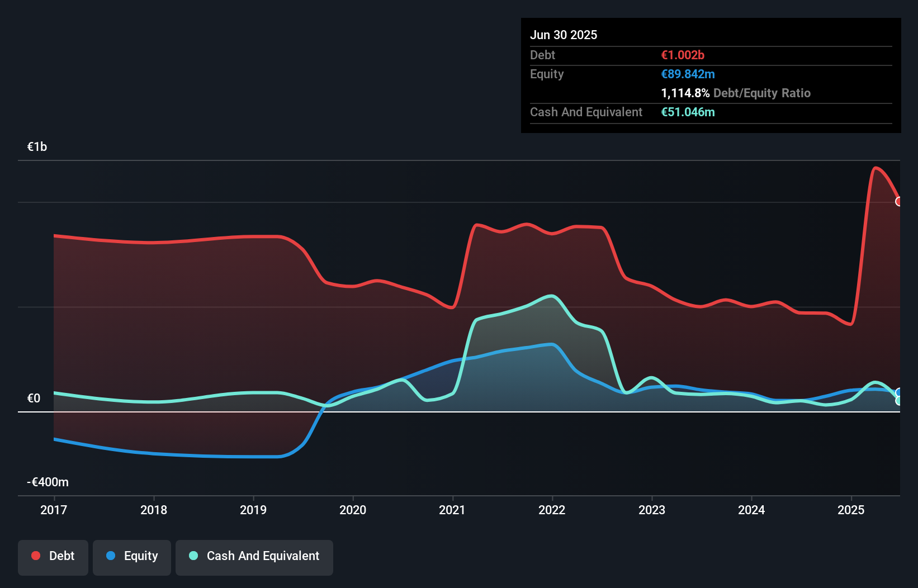918x588 pixels.
Task: Expand the Jun 30 2025 tooltip panel
Action: click(564, 35)
